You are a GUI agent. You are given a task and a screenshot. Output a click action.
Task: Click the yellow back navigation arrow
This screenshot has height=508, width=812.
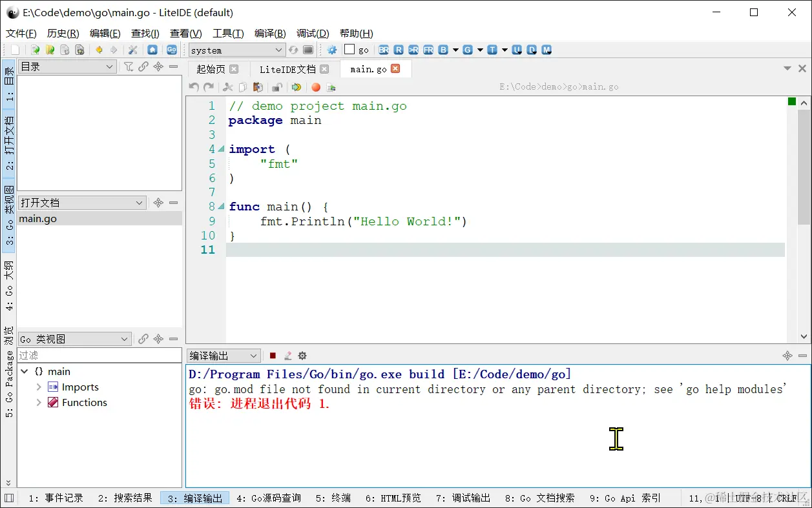click(99, 50)
